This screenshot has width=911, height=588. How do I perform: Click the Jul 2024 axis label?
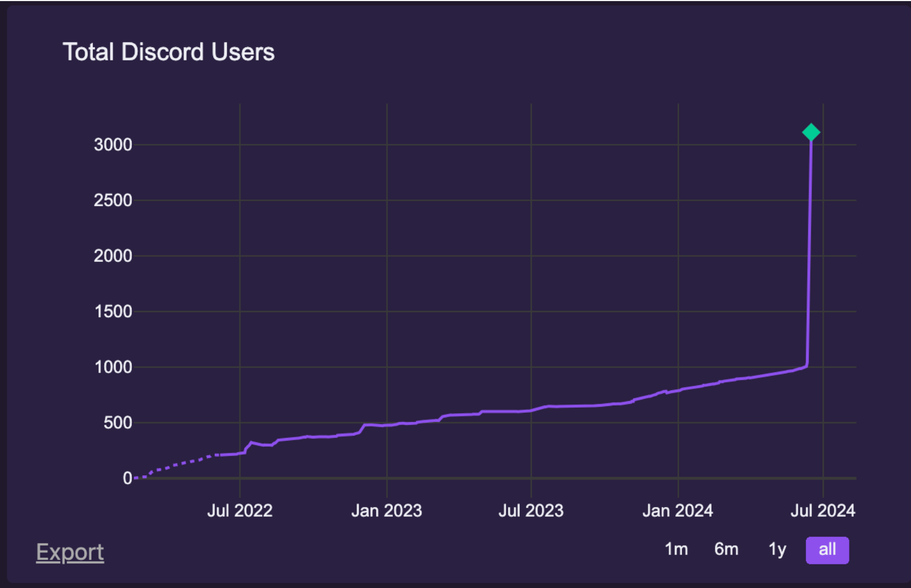824,511
